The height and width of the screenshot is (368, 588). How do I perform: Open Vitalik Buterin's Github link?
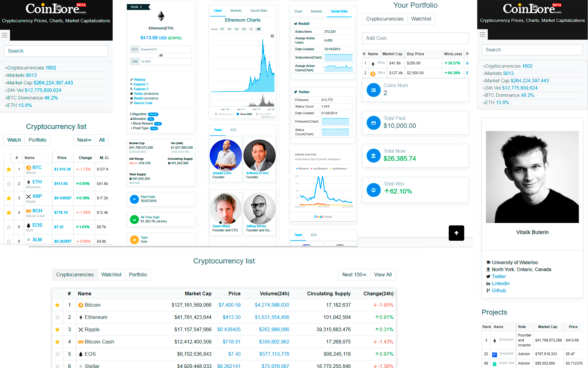(x=499, y=291)
